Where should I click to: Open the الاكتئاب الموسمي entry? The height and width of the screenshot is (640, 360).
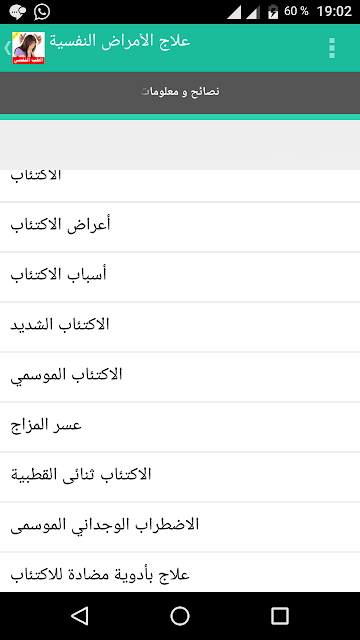coord(180,377)
